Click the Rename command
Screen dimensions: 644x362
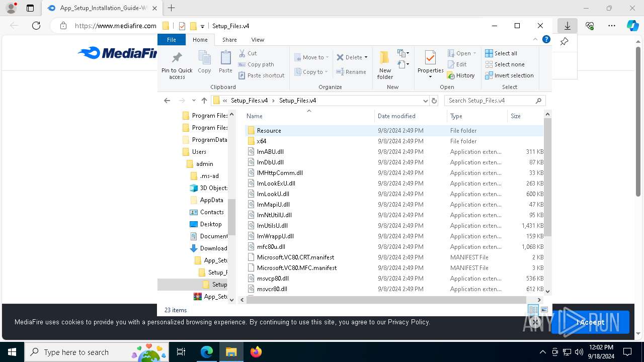click(x=351, y=72)
